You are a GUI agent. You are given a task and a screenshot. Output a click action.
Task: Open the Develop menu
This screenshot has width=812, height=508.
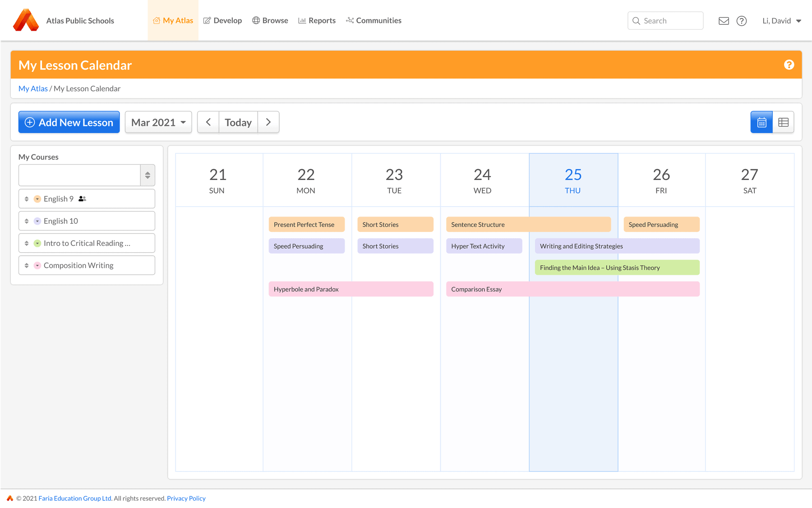tap(222, 20)
